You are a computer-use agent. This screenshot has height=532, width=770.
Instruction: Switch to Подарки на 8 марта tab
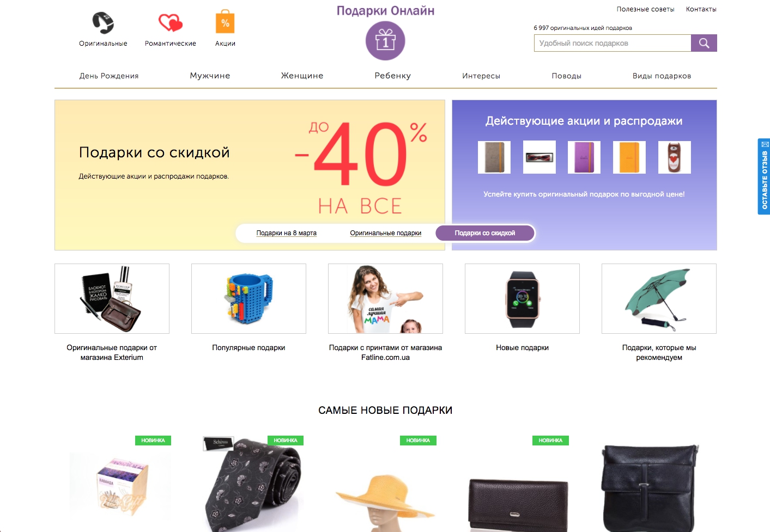click(287, 233)
